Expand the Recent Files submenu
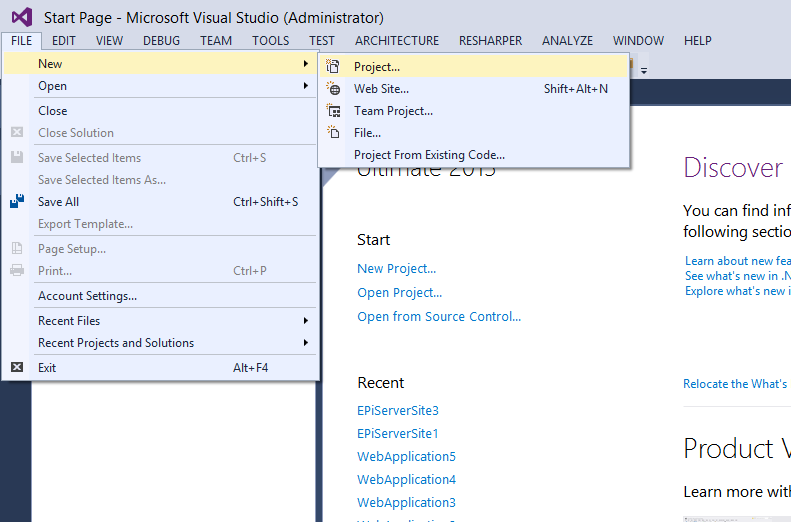Screen dimensions: 791x522 click(306, 321)
